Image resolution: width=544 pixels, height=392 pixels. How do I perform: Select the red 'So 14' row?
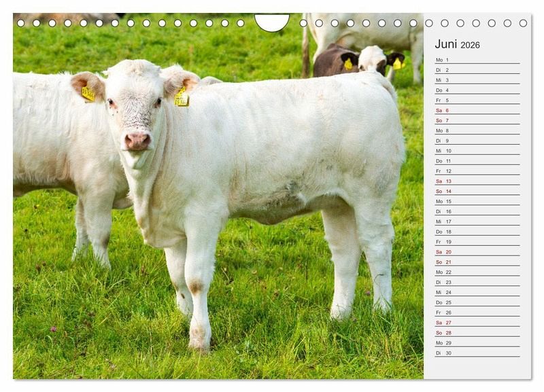[x=477, y=191]
